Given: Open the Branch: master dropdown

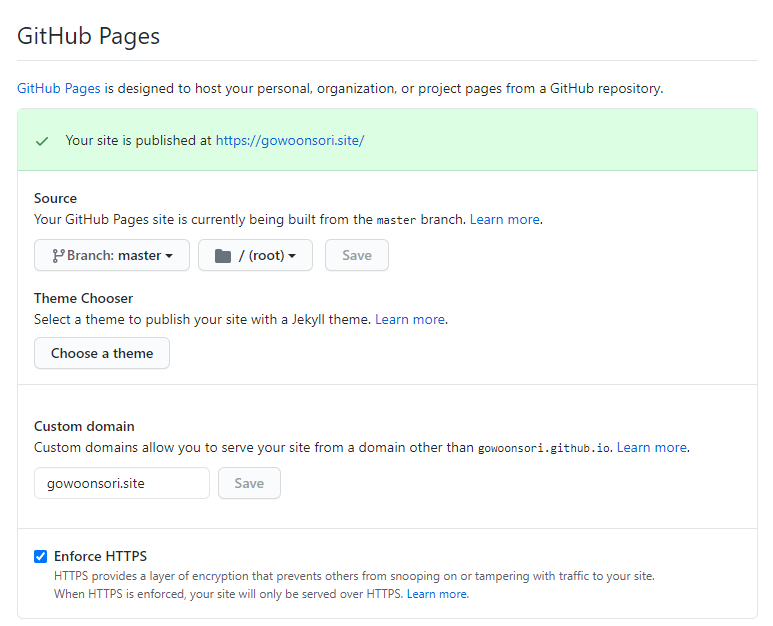Looking at the screenshot, I should 112,255.
